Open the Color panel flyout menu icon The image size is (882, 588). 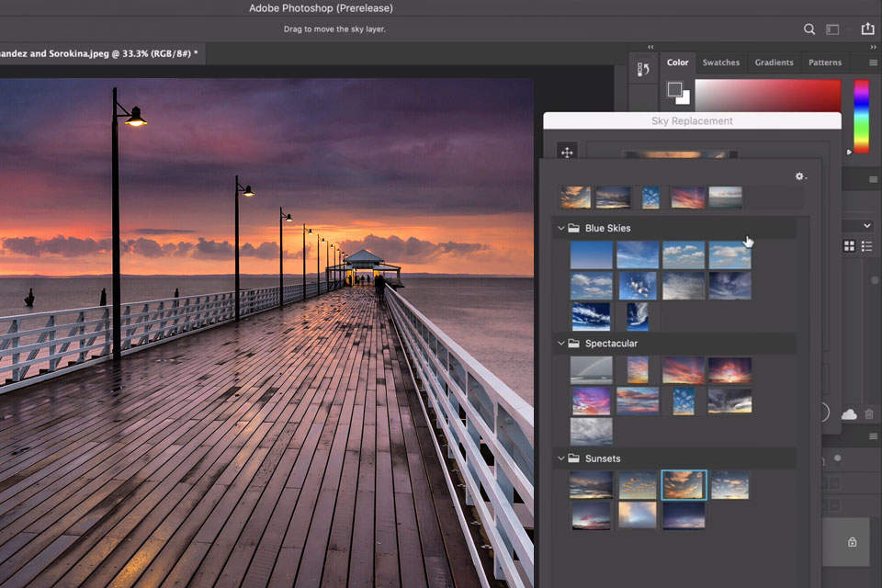[873, 62]
